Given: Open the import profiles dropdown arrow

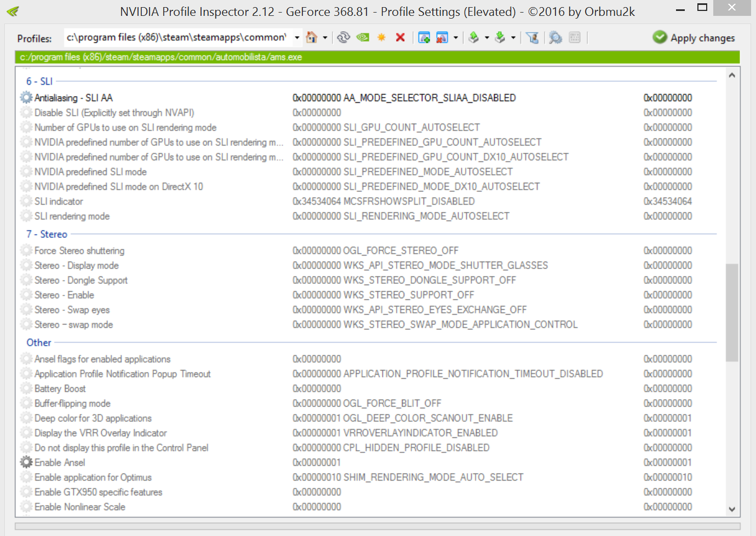Looking at the screenshot, I should click(x=513, y=38).
